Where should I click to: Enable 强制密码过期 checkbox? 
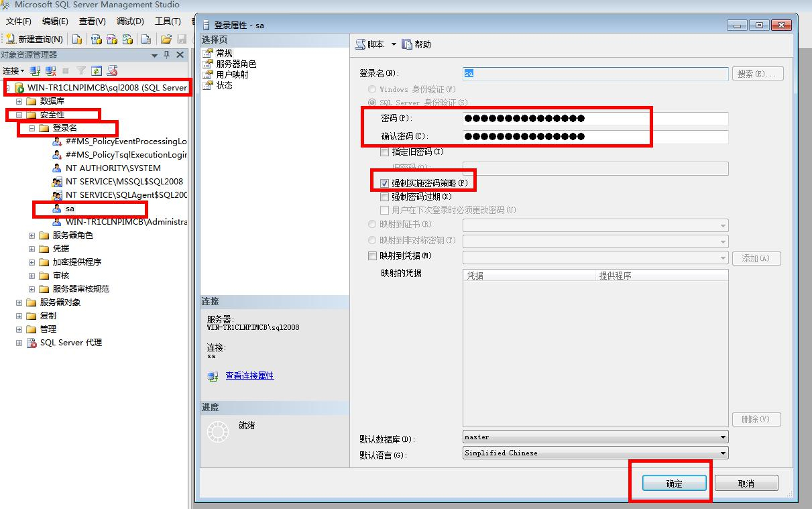[385, 197]
